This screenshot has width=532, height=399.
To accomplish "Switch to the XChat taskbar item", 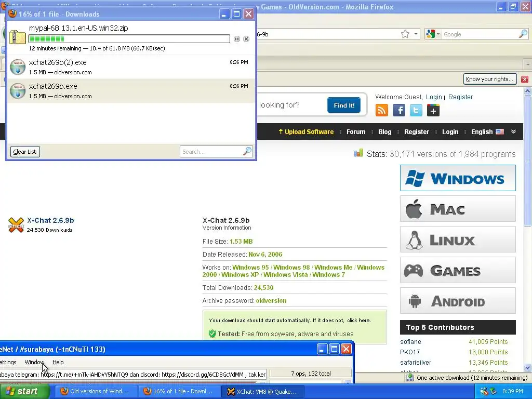I will coord(263,391).
